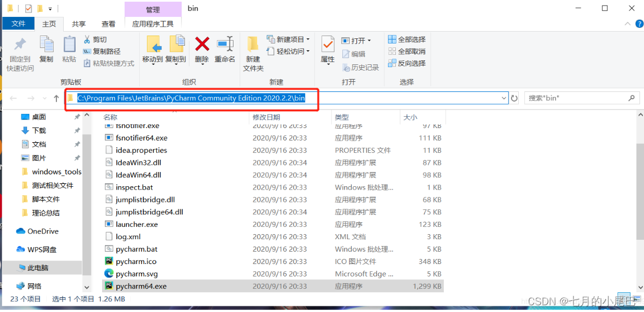Refresh the current folder view
The image size is (644, 312).
pos(514,98)
